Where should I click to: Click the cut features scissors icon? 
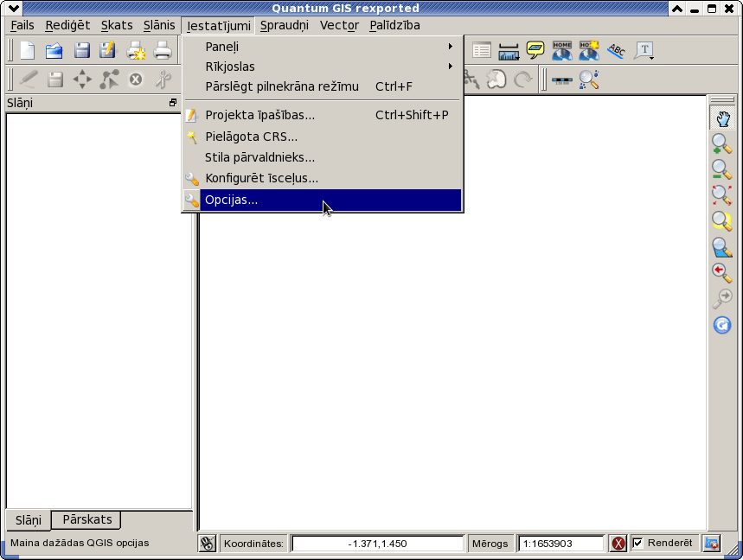[x=163, y=79]
